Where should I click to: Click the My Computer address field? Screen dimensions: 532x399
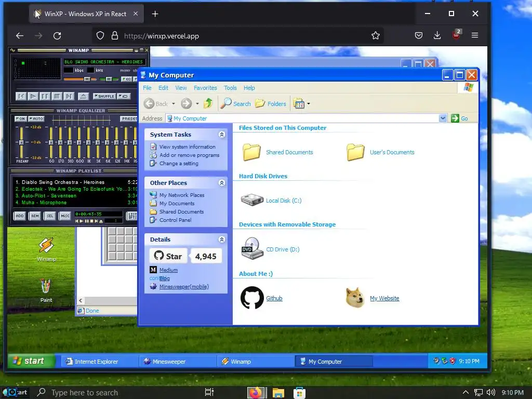click(x=302, y=118)
